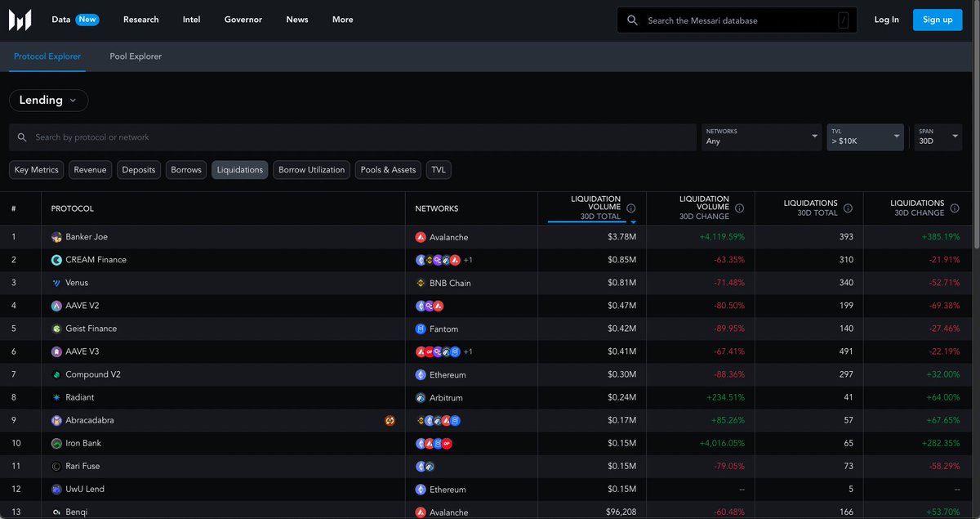This screenshot has width=980, height=519.
Task: Select the Borrows filter
Action: point(186,170)
